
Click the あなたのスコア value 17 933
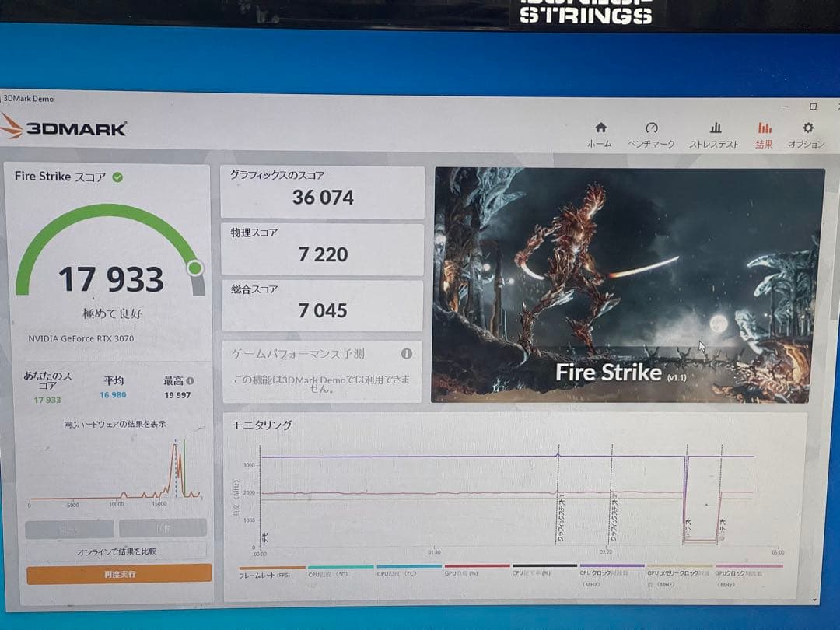pyautogui.click(x=47, y=400)
